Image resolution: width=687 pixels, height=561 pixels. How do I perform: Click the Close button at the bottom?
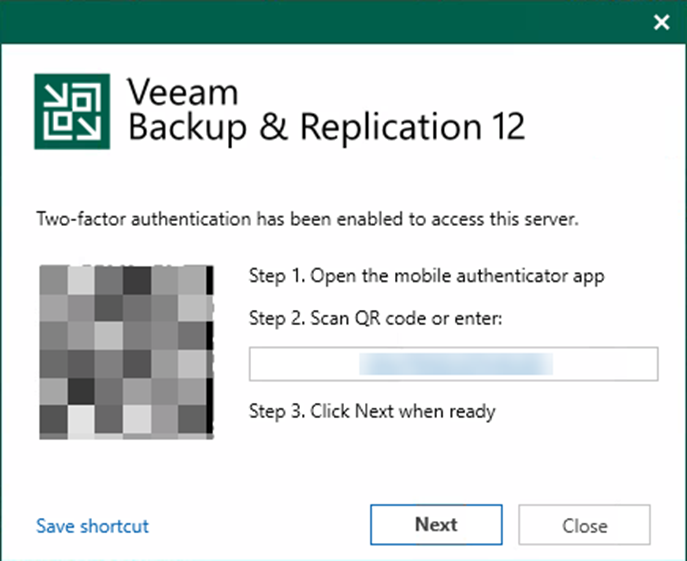(584, 525)
